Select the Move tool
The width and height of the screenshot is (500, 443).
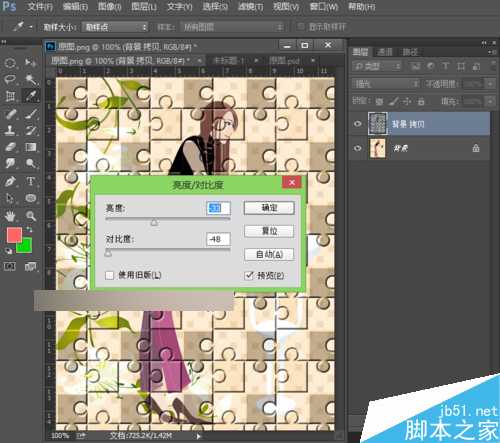(x=31, y=63)
